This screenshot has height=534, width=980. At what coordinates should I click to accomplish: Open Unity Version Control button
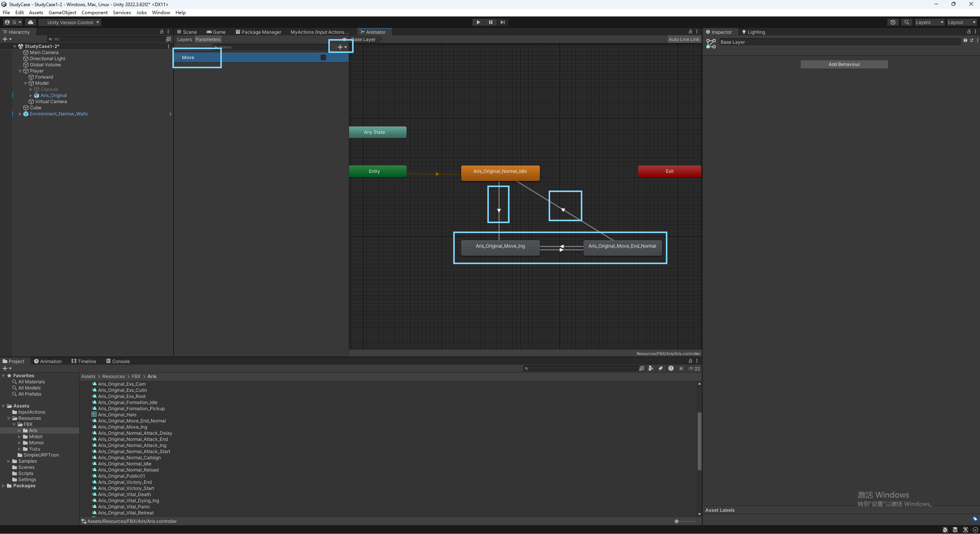[70, 22]
